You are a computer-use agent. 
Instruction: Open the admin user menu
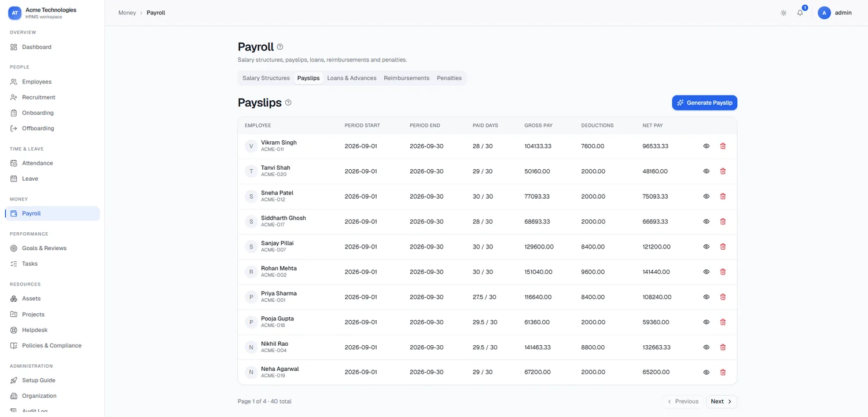[835, 13]
